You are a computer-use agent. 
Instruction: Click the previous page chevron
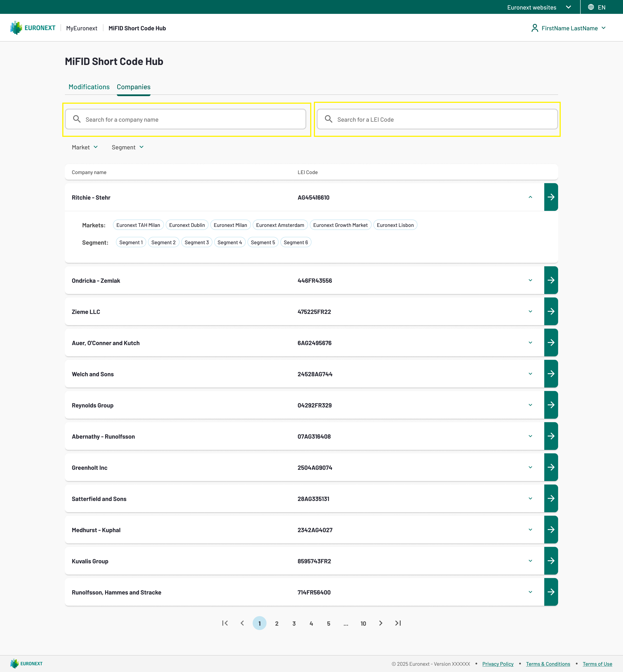pos(242,623)
